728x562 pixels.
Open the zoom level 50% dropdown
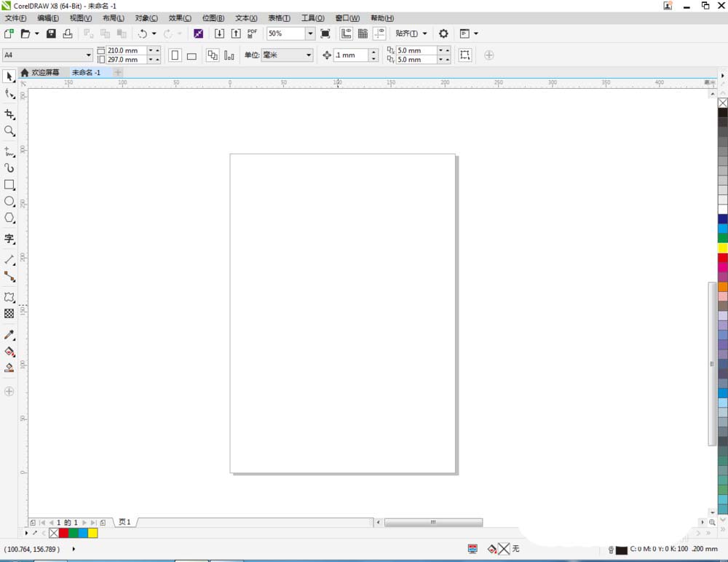(310, 33)
